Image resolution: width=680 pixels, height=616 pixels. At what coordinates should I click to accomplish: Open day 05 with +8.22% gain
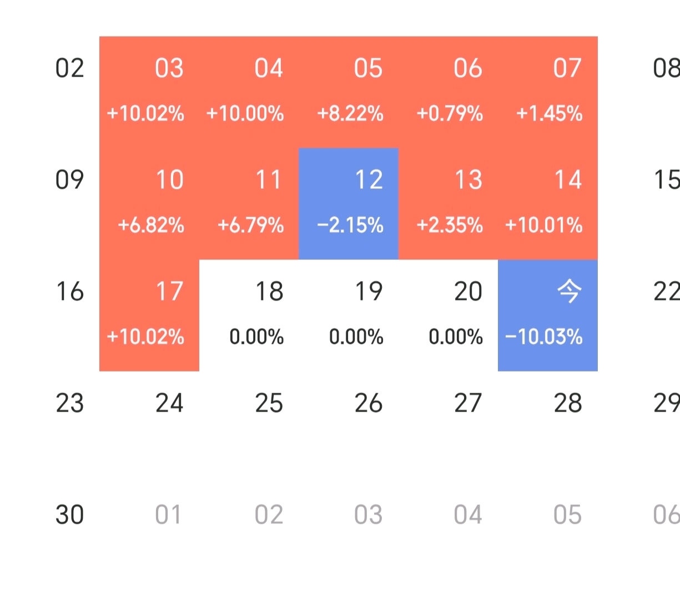point(349,92)
